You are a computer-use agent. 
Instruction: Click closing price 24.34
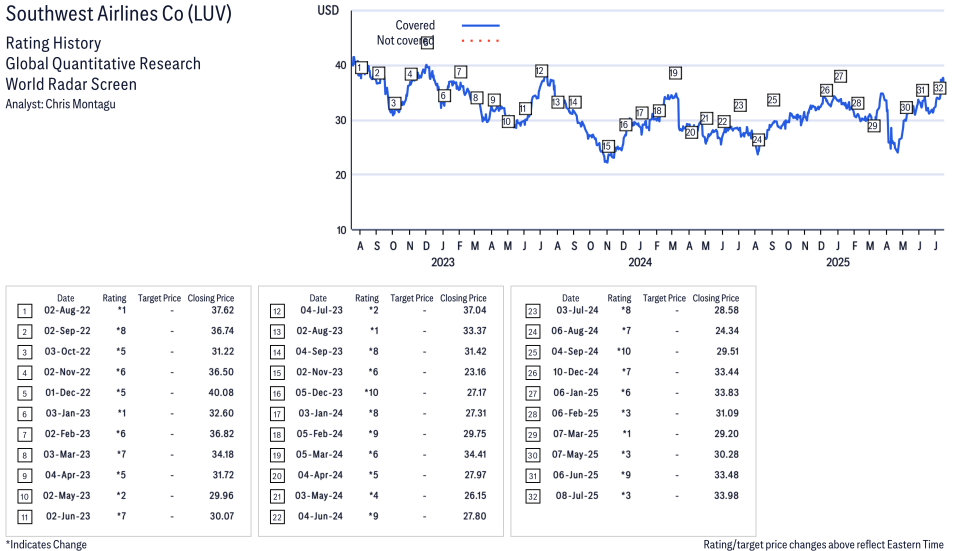pyautogui.click(x=727, y=331)
